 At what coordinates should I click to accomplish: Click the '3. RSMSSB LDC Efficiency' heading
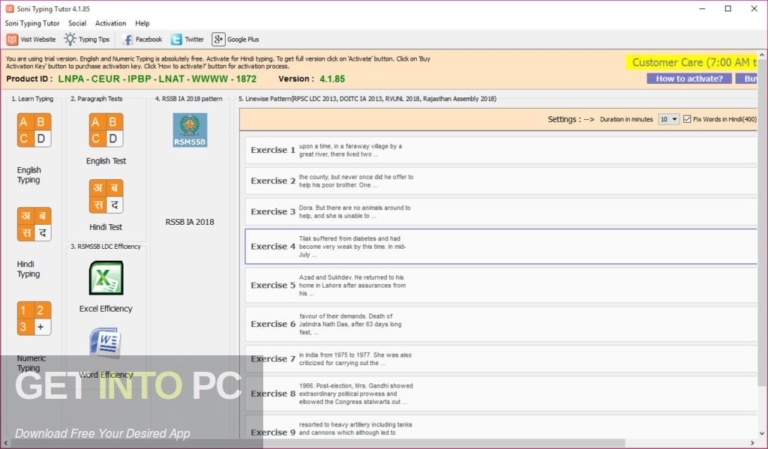(x=105, y=246)
